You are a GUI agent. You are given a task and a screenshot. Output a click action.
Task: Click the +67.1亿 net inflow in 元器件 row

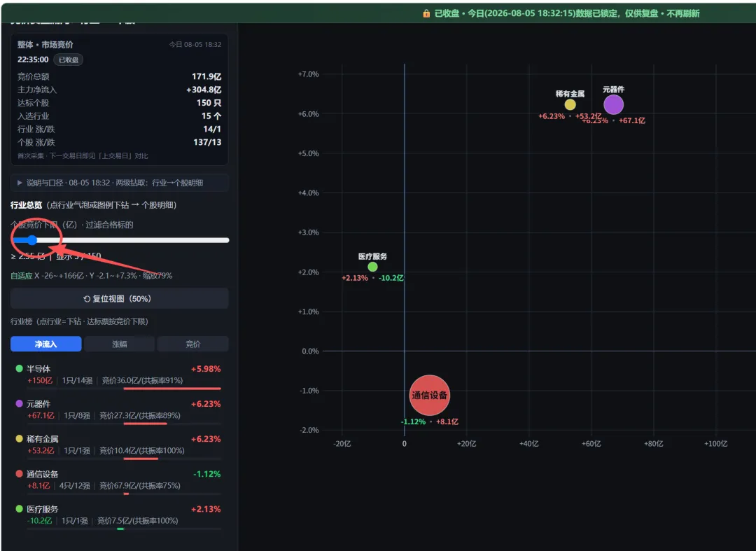(x=41, y=416)
